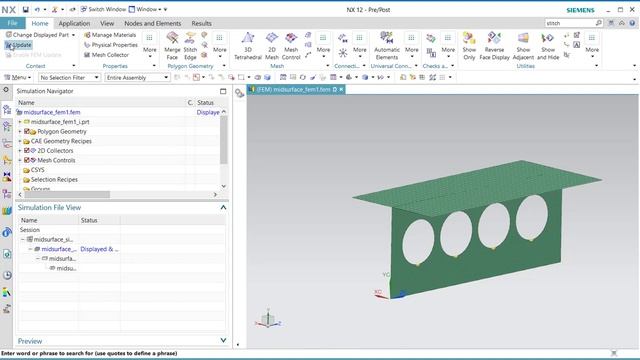Open the Simulation Navigator sidebar tab icon

(x=7, y=109)
